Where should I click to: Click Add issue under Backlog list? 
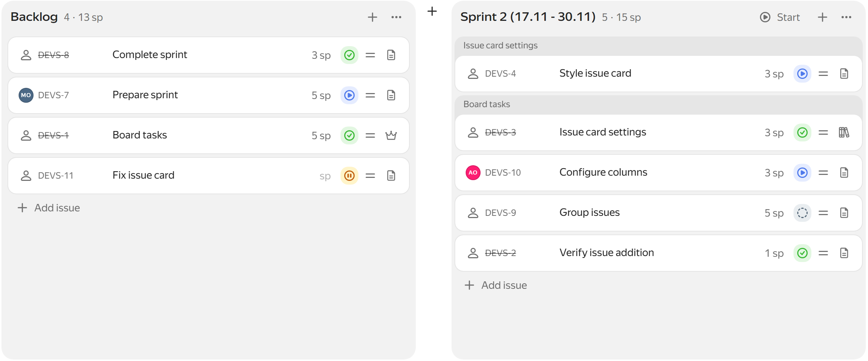point(49,208)
